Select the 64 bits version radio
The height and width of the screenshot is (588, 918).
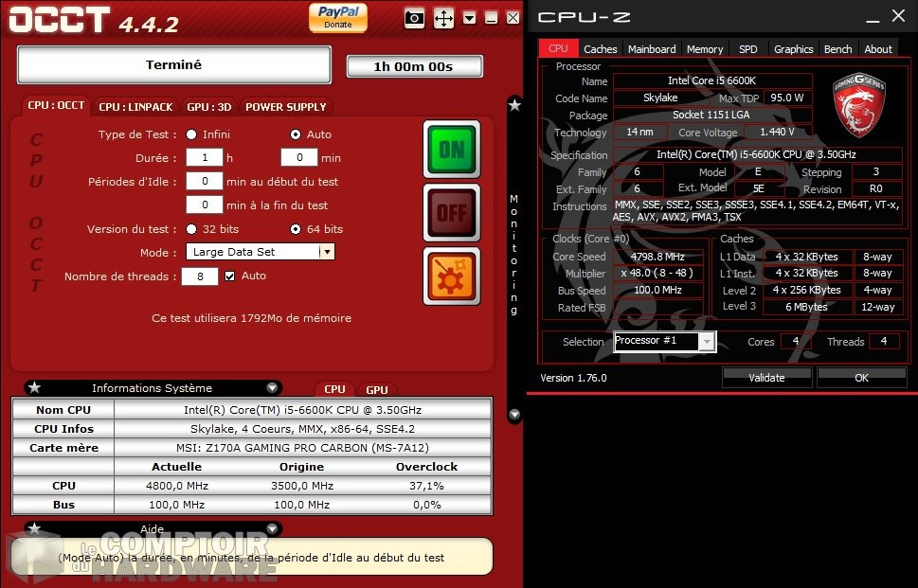[x=296, y=229]
